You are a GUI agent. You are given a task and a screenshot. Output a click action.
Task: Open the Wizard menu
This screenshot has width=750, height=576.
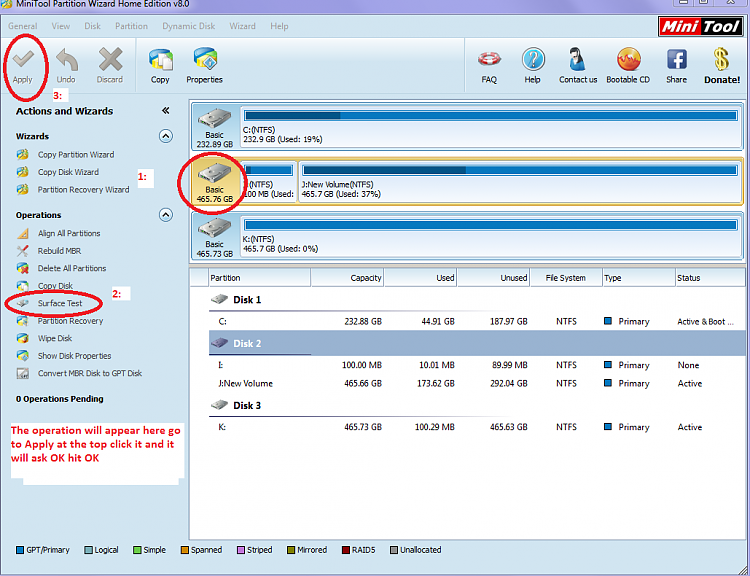(x=242, y=26)
